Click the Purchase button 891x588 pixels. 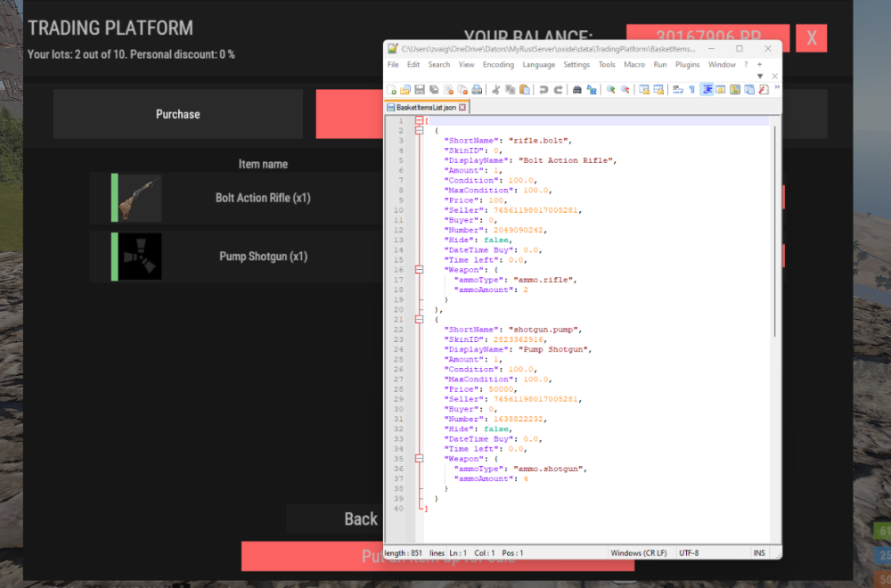(177, 114)
